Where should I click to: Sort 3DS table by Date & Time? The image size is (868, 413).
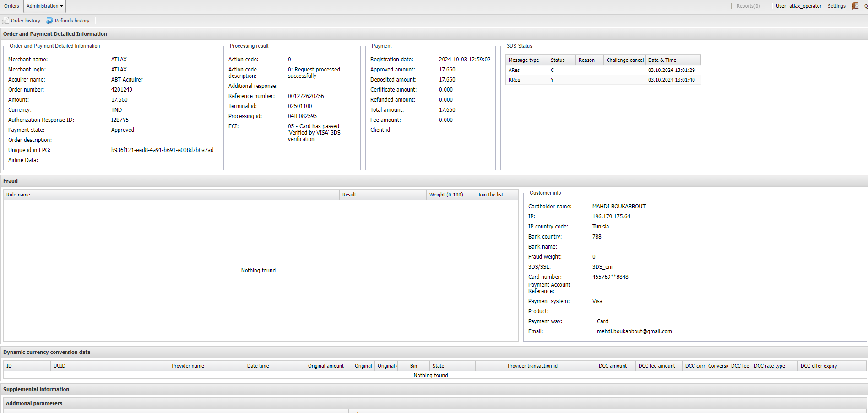[662, 60]
